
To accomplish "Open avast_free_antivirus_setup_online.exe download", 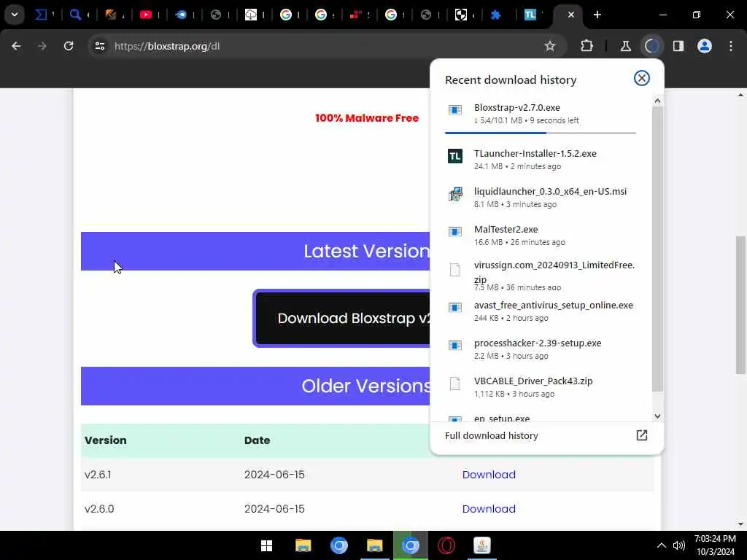I will pyautogui.click(x=541, y=311).
